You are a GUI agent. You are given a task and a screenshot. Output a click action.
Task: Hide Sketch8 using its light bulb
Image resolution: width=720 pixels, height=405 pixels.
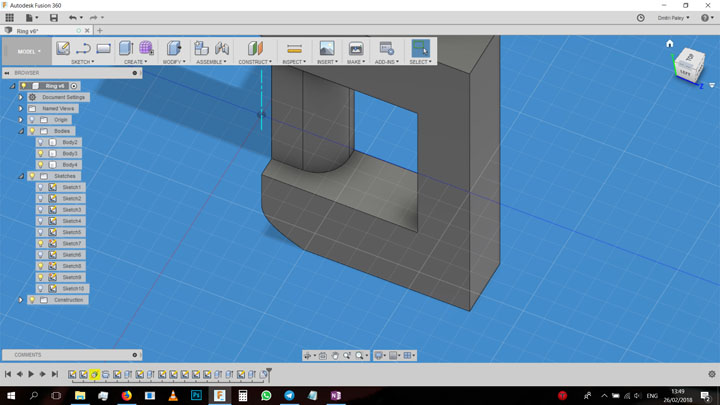point(40,266)
